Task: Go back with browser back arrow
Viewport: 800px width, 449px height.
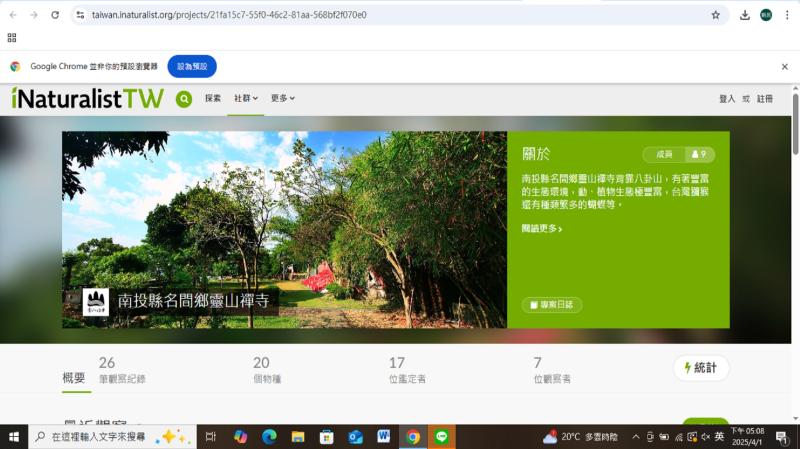Action: (x=13, y=15)
